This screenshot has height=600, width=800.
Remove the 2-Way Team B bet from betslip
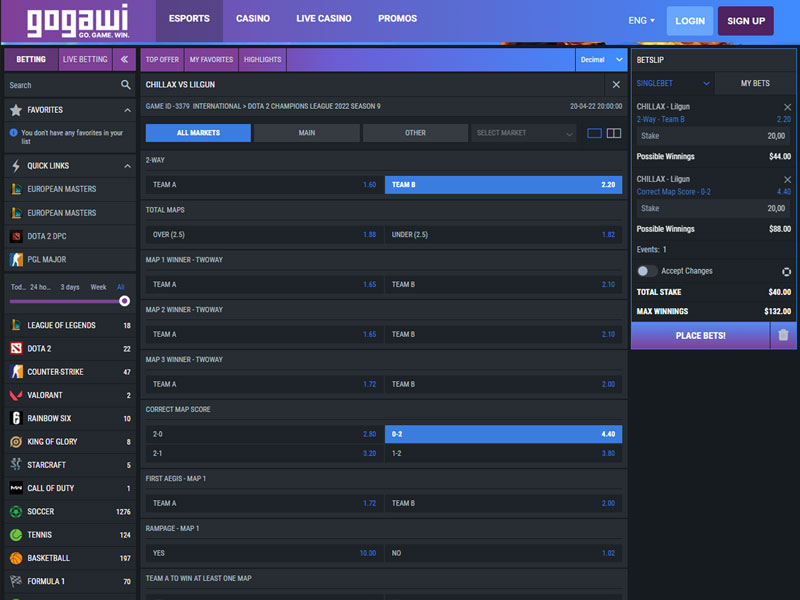click(x=787, y=107)
